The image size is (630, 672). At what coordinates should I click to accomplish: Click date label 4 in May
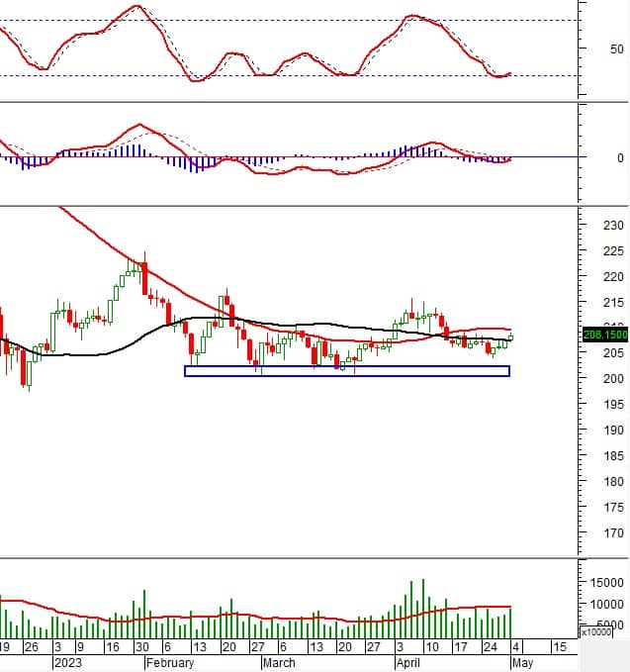515,646
